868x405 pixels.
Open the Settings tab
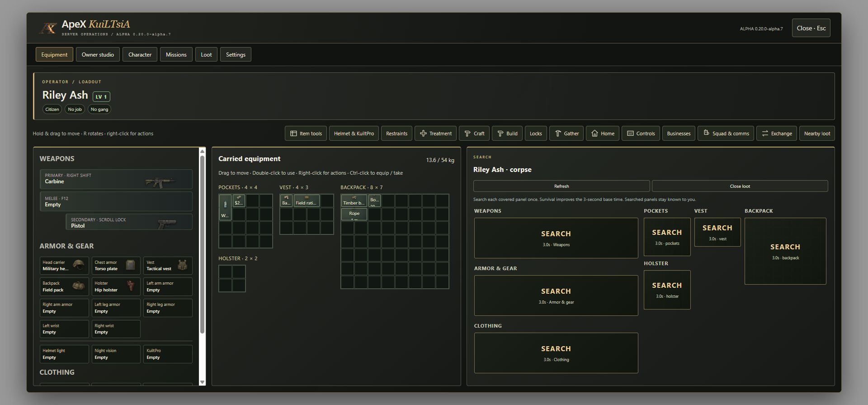click(x=236, y=55)
